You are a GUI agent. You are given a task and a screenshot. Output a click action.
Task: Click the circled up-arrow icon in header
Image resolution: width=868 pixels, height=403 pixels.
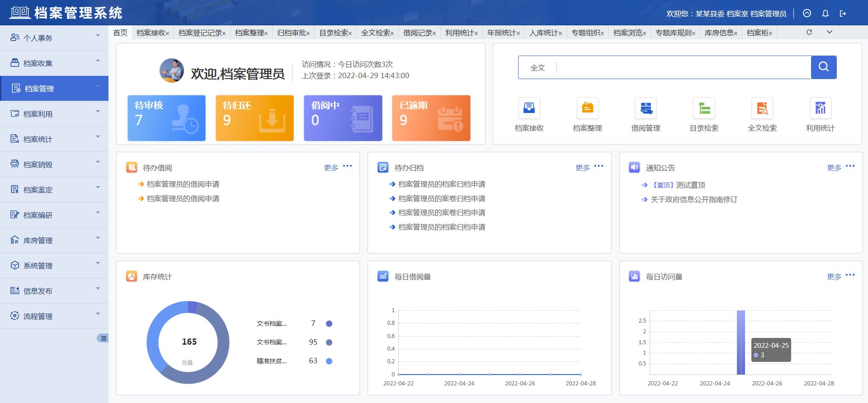tap(807, 14)
